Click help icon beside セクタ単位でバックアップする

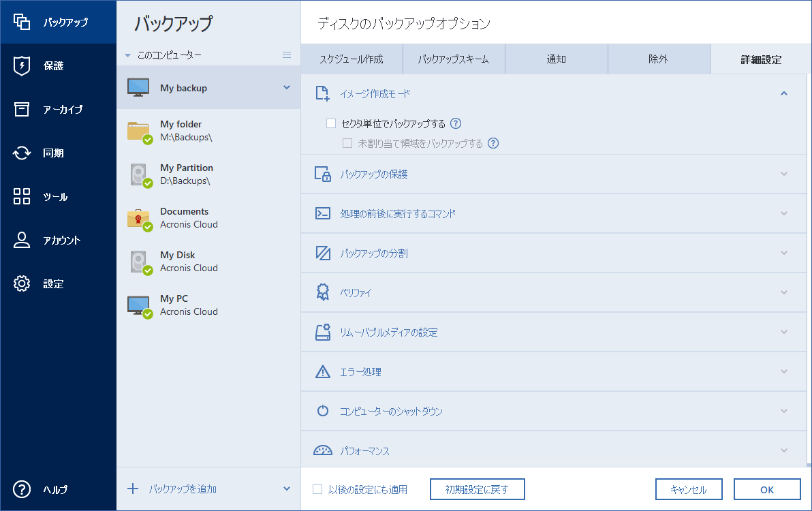[x=456, y=124]
